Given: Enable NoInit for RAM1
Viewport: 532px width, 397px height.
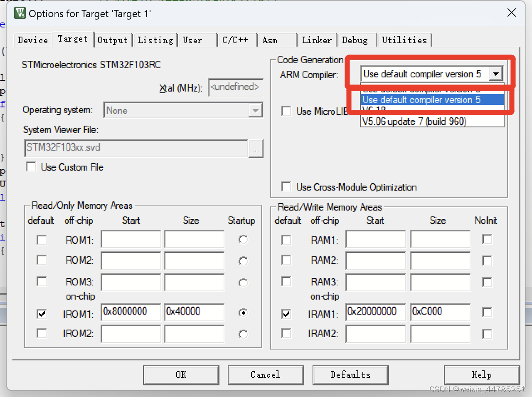Looking at the screenshot, I should click(487, 239).
